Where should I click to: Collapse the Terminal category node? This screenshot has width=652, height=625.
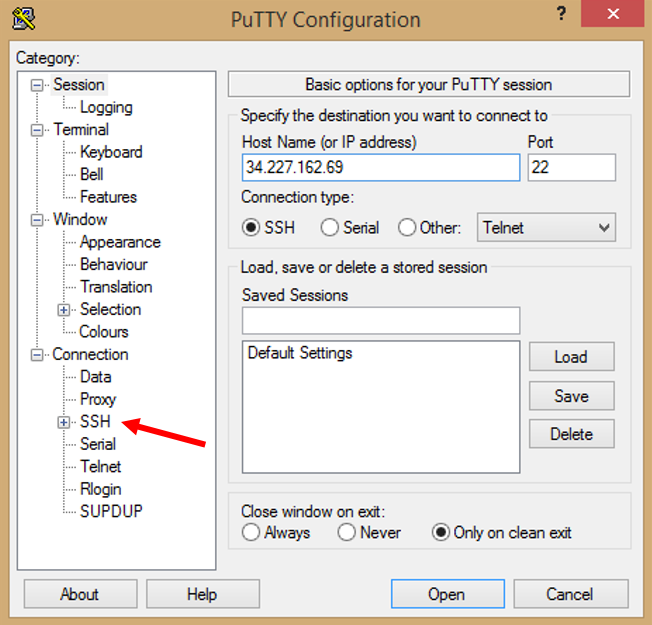pyautogui.click(x=38, y=130)
